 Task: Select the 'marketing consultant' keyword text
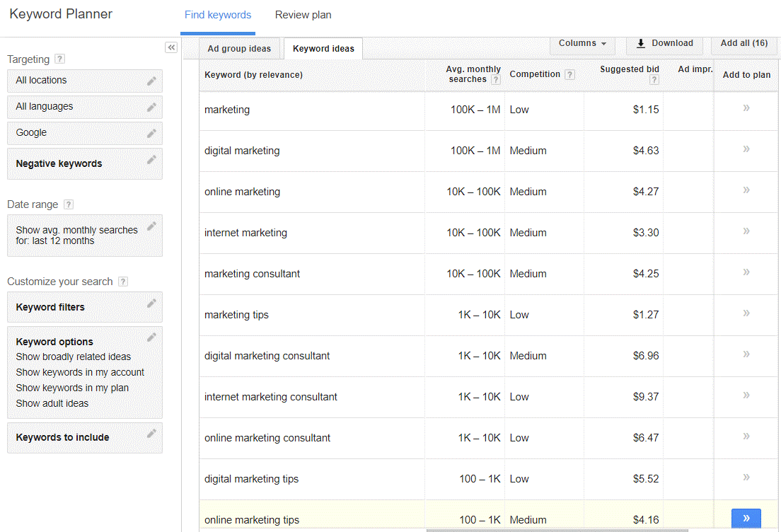point(252,274)
